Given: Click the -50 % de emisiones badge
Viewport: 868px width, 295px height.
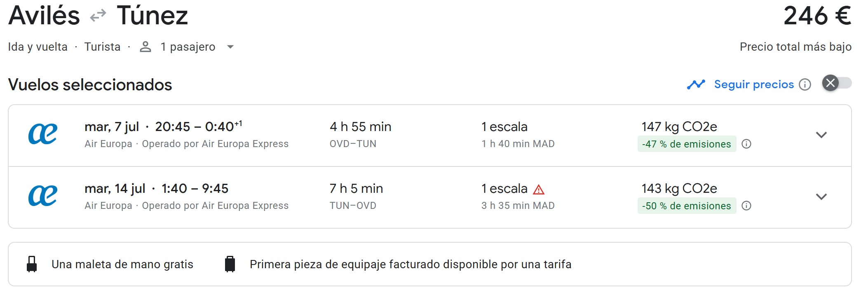Looking at the screenshot, I should tap(686, 206).
